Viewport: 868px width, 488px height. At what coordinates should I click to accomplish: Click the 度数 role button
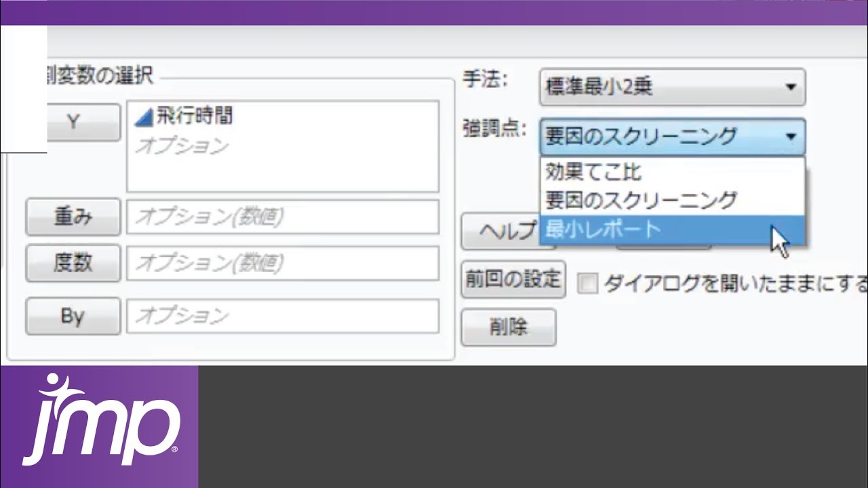tap(73, 263)
